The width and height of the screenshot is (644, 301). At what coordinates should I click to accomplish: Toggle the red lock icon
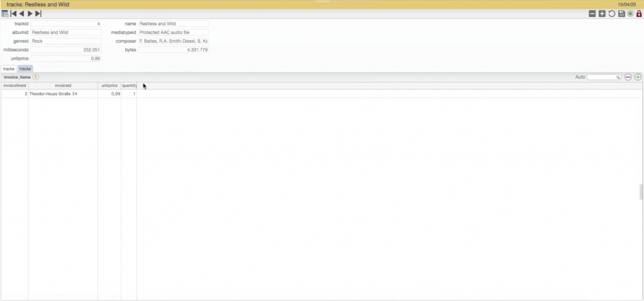(639, 14)
